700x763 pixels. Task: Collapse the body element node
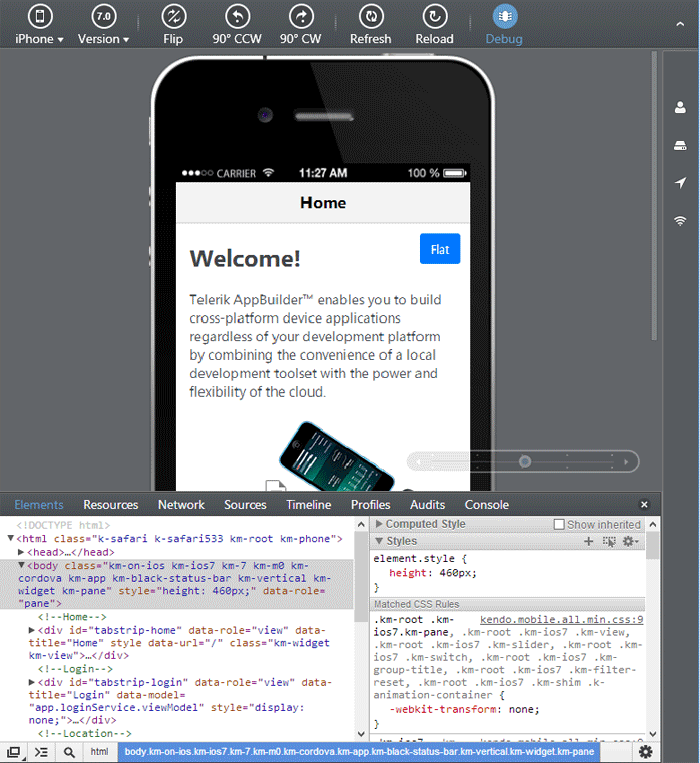point(21,565)
